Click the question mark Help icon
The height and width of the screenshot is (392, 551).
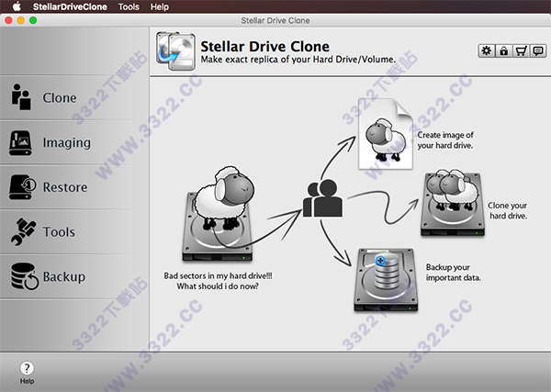pyautogui.click(x=27, y=368)
